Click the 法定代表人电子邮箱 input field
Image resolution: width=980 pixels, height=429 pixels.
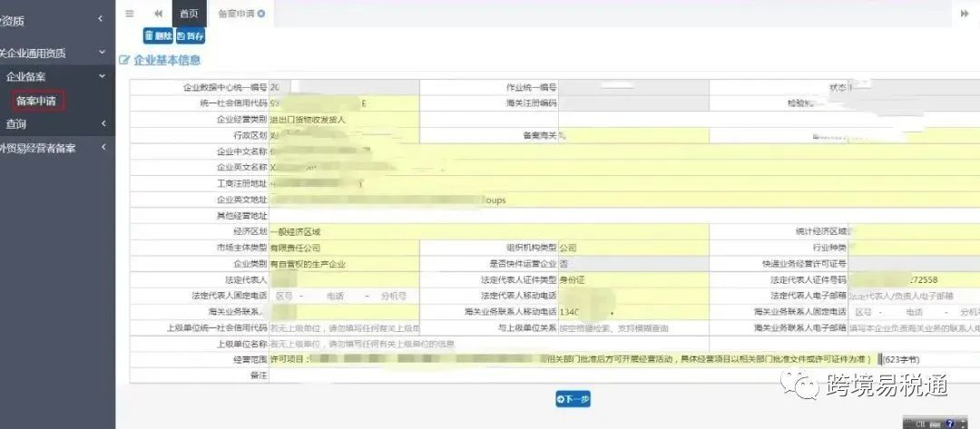(x=914, y=296)
